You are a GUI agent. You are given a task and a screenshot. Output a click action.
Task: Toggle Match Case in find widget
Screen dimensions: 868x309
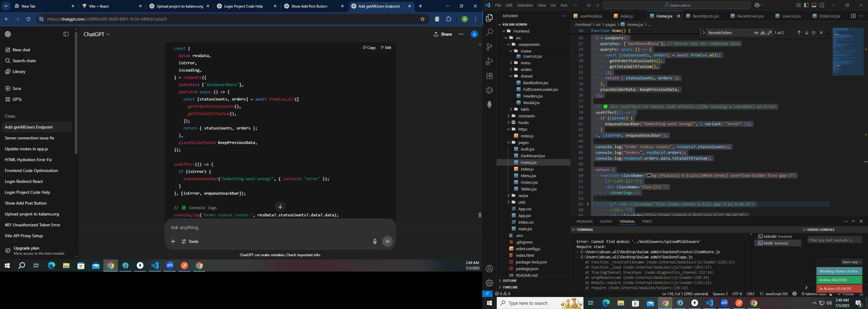point(756,33)
